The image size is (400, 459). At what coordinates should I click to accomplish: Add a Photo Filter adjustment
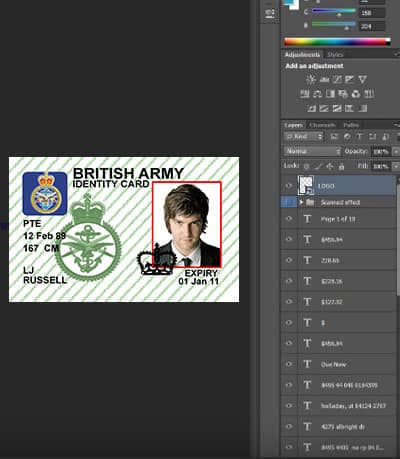click(343, 94)
